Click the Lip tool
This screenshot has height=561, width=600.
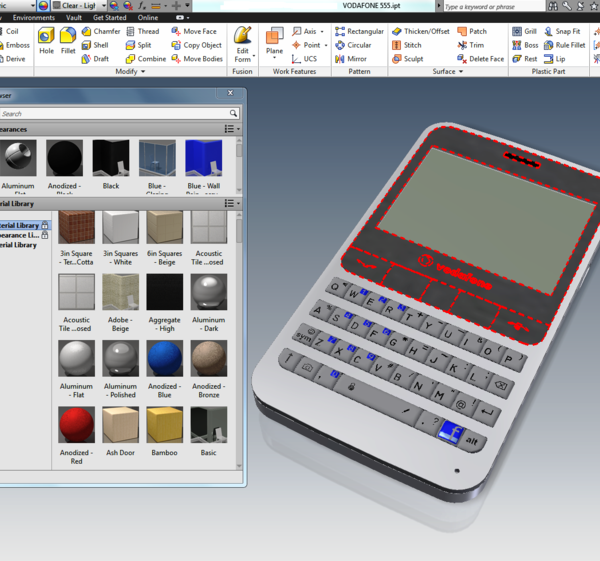(555, 59)
